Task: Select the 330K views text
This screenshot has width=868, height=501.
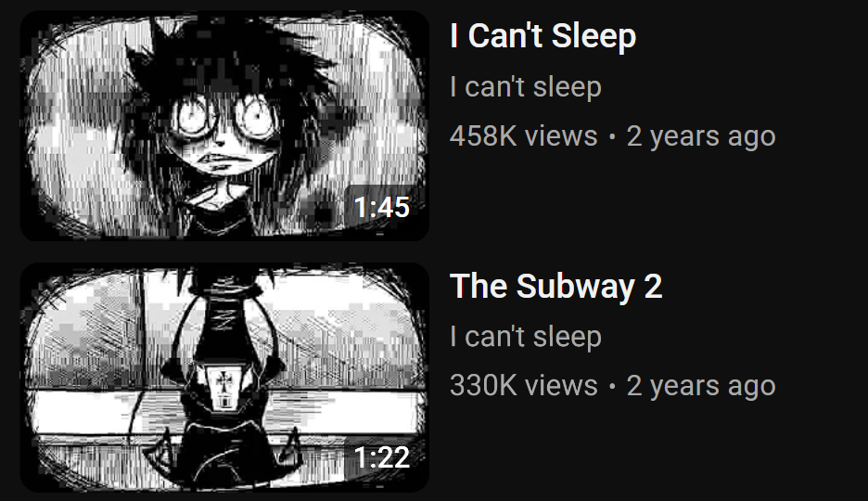Action: 524,386
